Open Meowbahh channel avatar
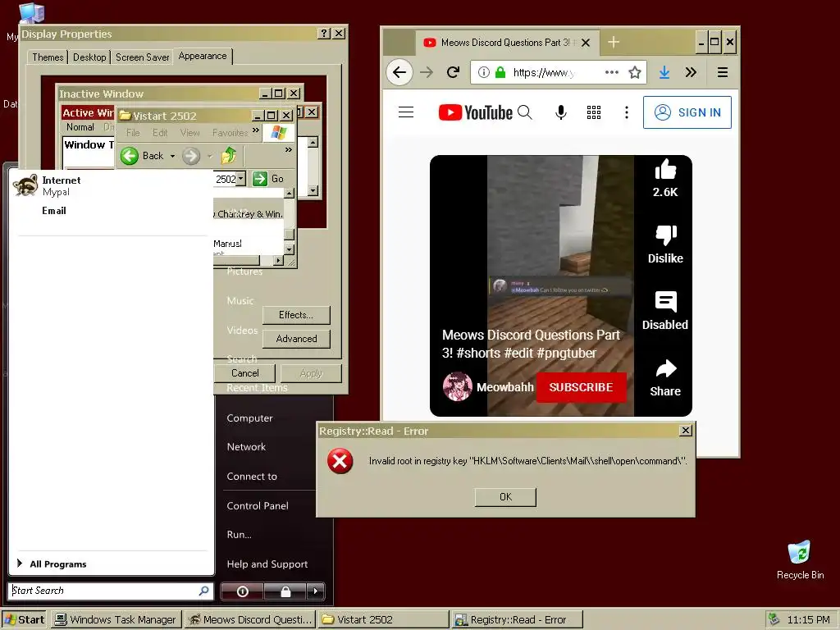Image resolution: width=840 pixels, height=630 pixels. coord(457,386)
